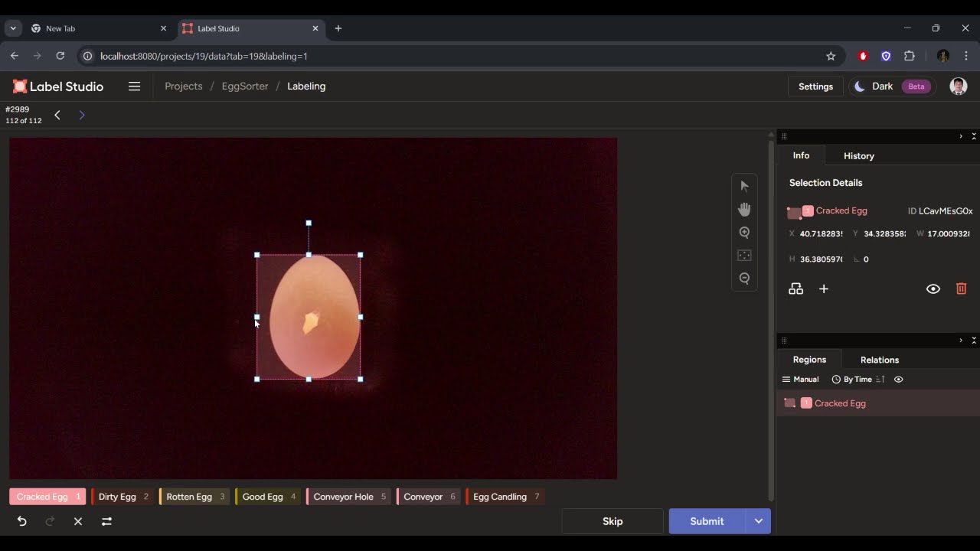Image resolution: width=980 pixels, height=551 pixels.
Task: Select the arrow move tool
Action: [x=744, y=186]
